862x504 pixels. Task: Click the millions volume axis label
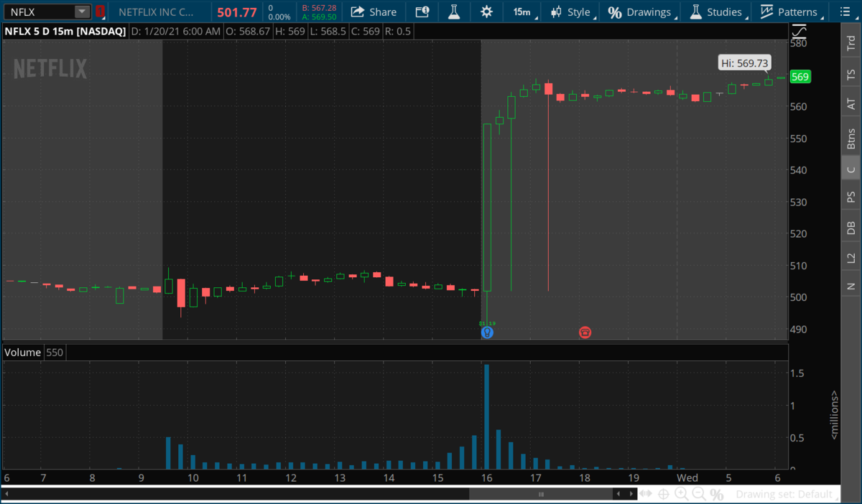[x=835, y=414]
